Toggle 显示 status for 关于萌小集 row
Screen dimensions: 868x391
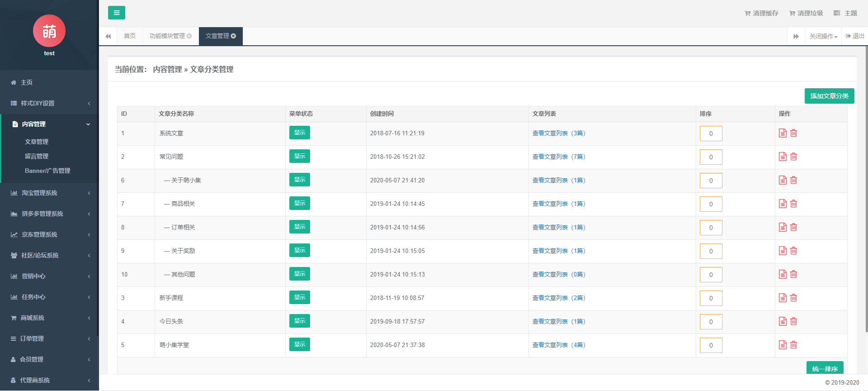pos(299,180)
